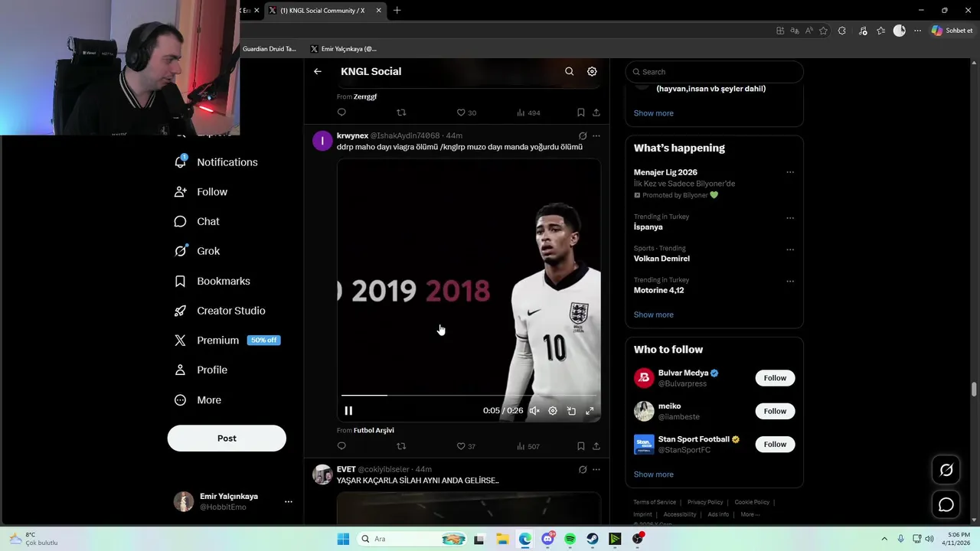This screenshot has height=551, width=980.
Task: Open Sohbet et Copilot button
Action: [x=952, y=31]
